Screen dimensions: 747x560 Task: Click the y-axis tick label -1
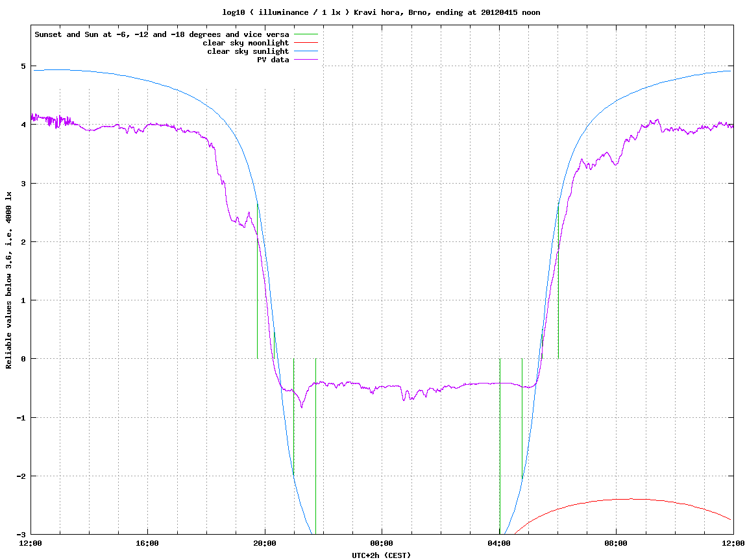(21, 418)
